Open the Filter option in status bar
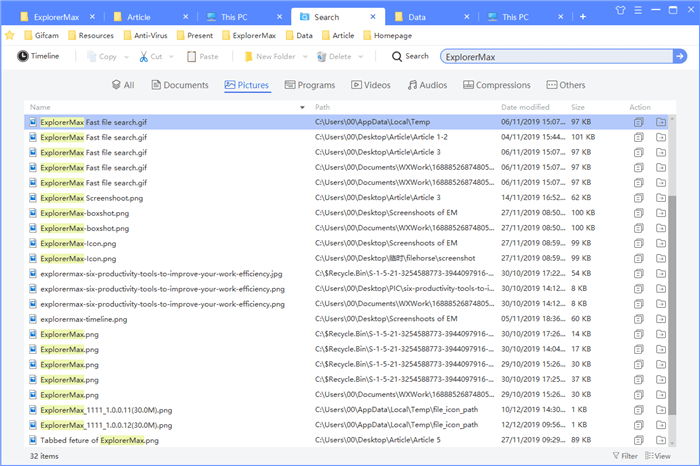Viewport: 700px width, 466px height. [x=625, y=456]
